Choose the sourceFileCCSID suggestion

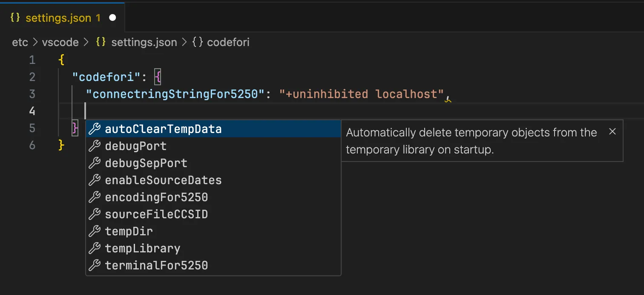213,214
